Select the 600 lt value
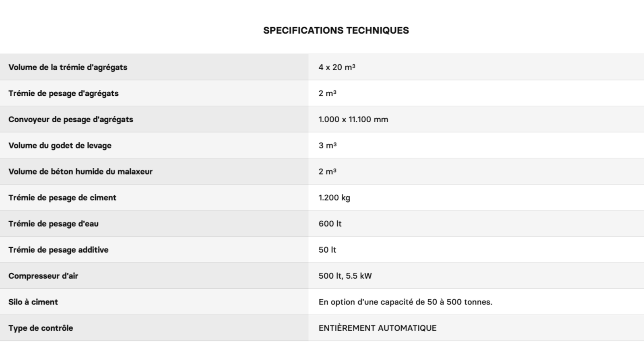 [330, 224]
